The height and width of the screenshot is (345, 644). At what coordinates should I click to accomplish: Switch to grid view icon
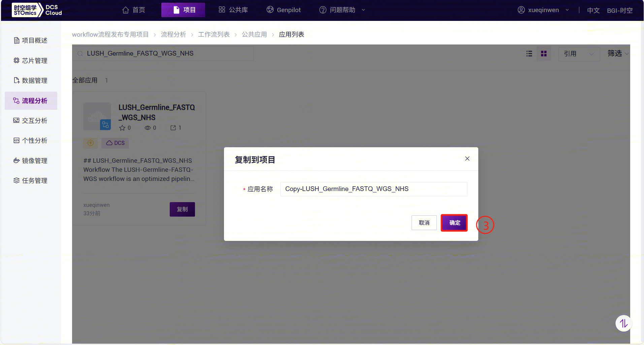pyautogui.click(x=544, y=54)
